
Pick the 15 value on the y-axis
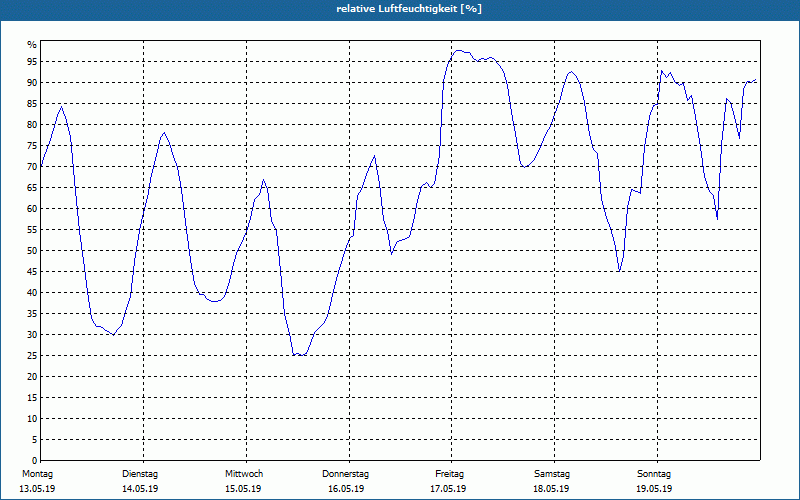click(32, 397)
